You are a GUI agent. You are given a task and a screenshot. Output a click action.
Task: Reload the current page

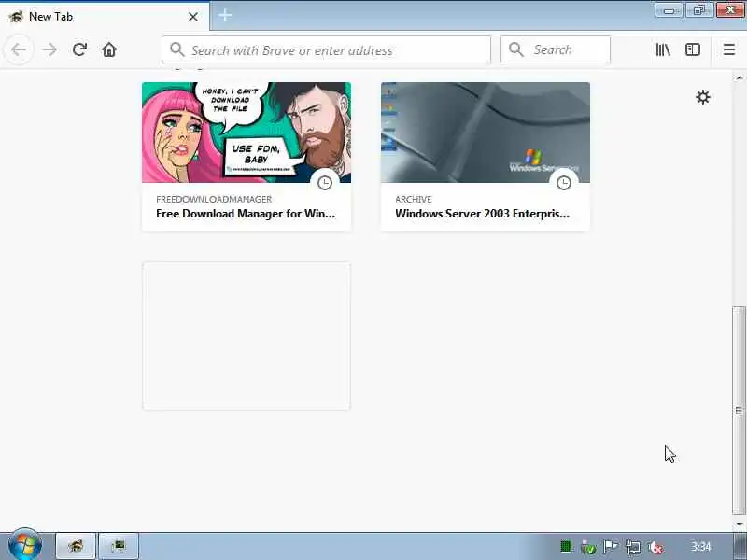(79, 49)
